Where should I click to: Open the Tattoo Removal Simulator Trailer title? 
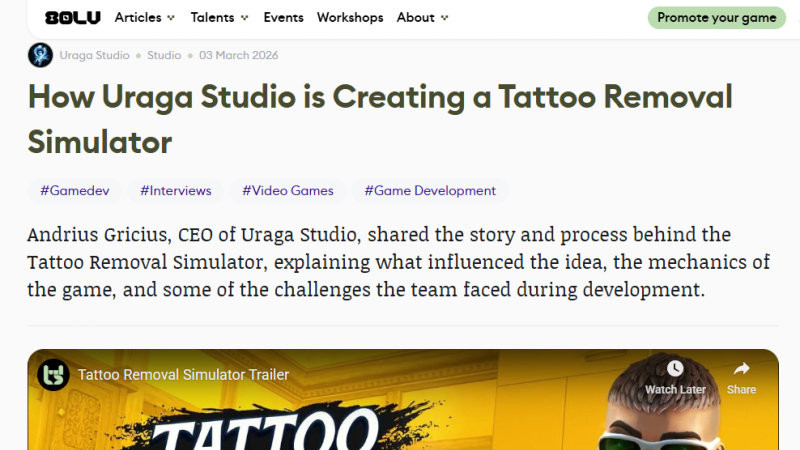click(183, 375)
